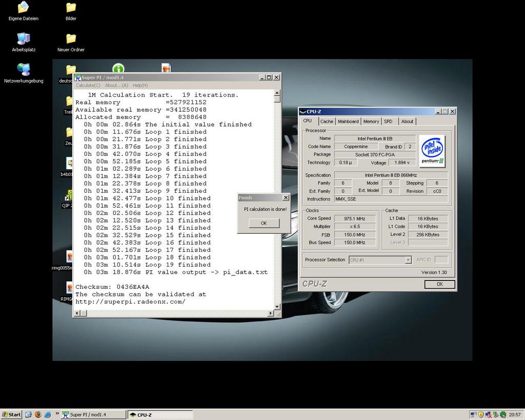Click Super PI scroll down arrow

tap(277, 307)
